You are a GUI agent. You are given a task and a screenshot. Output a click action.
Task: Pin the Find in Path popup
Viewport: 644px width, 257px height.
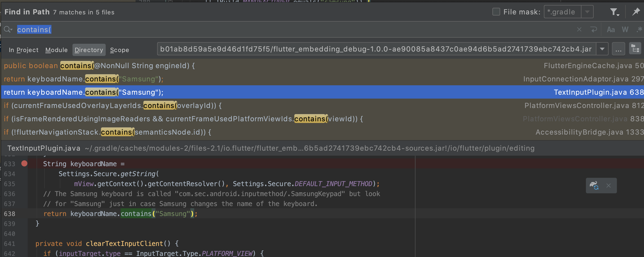636,12
